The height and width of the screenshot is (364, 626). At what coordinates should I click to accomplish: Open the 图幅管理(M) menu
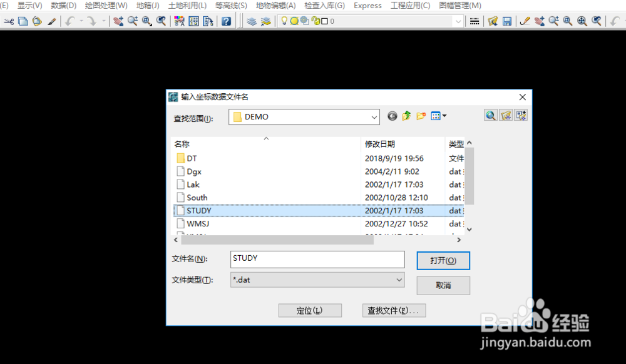tap(460, 6)
